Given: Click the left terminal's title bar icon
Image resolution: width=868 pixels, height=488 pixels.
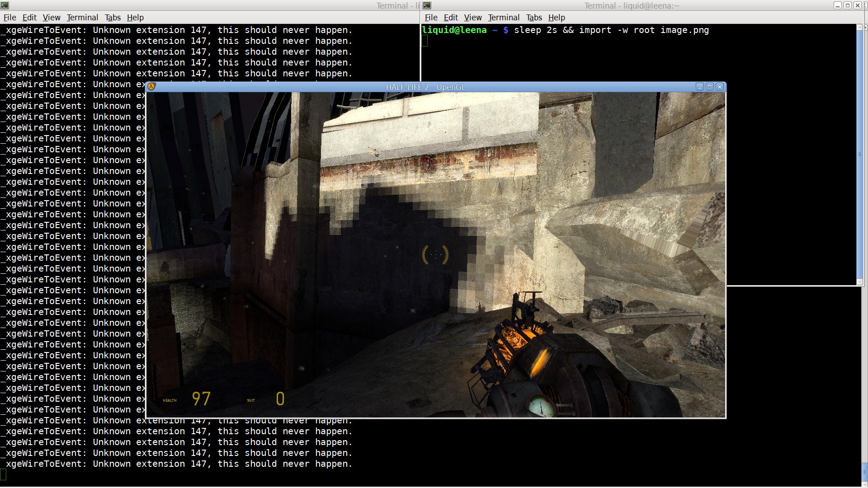Looking at the screenshot, I should (5, 5).
